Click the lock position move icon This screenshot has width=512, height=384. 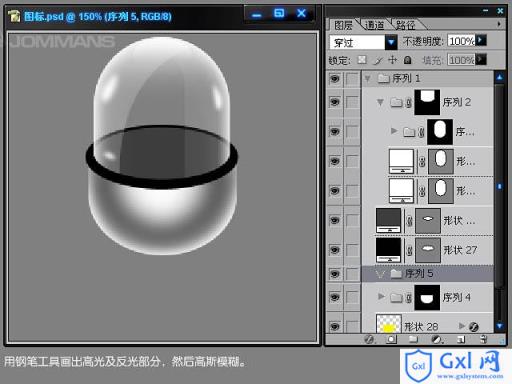[393, 60]
